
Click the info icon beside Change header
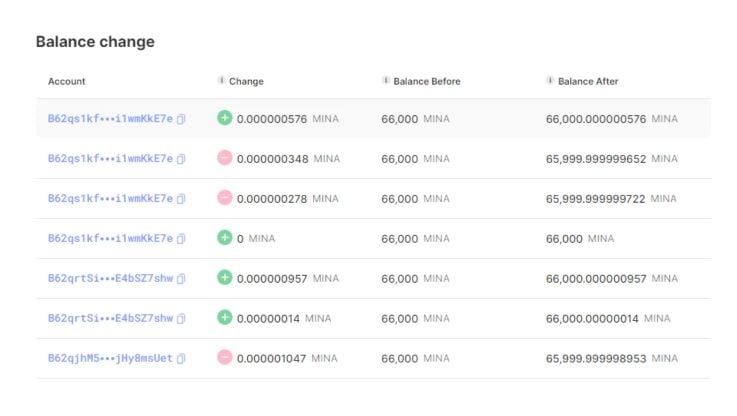point(221,81)
